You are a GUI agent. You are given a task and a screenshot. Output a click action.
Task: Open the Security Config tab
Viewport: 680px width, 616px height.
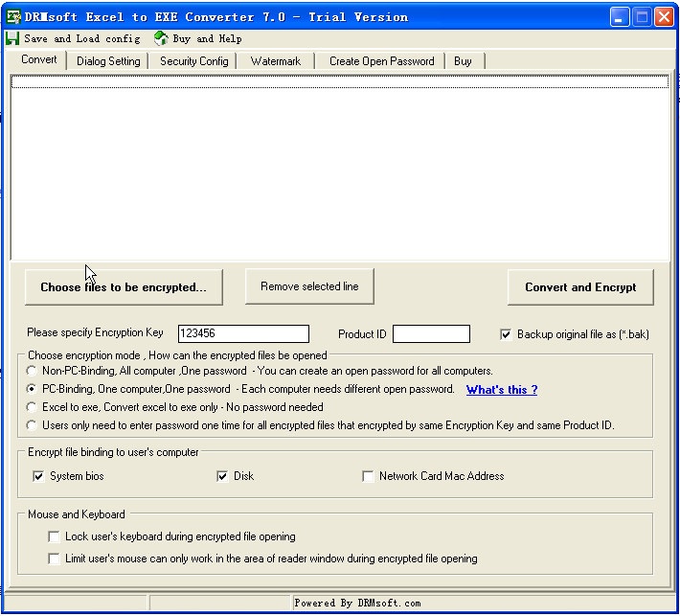tap(193, 61)
